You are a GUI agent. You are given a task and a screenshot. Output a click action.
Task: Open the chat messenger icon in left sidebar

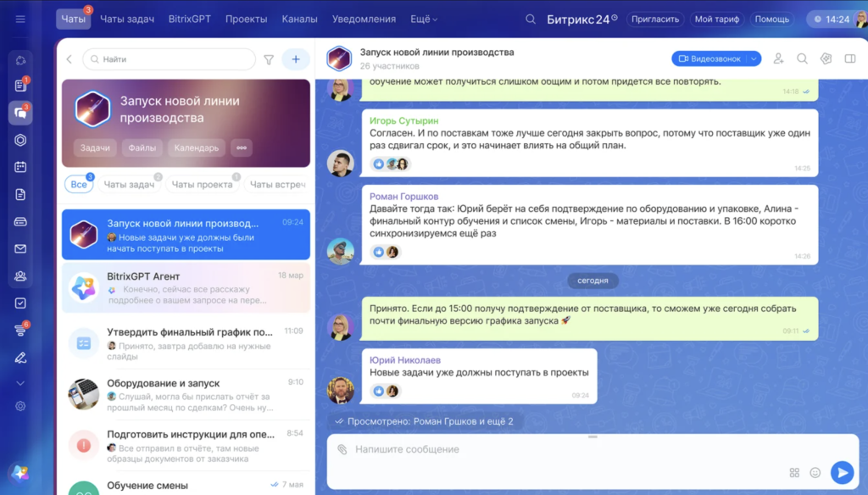point(20,113)
